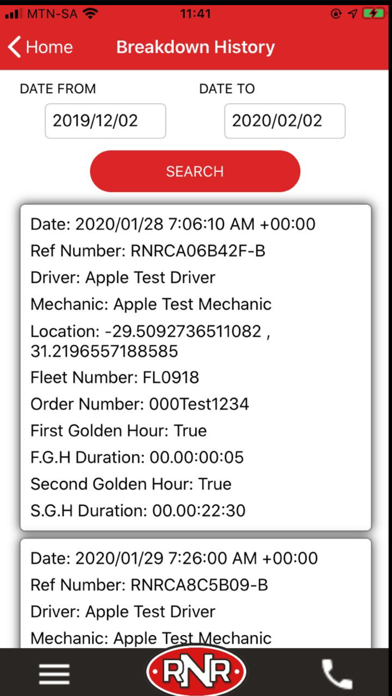Select Fleet Number FL0918
The image size is (392, 696).
(115, 378)
